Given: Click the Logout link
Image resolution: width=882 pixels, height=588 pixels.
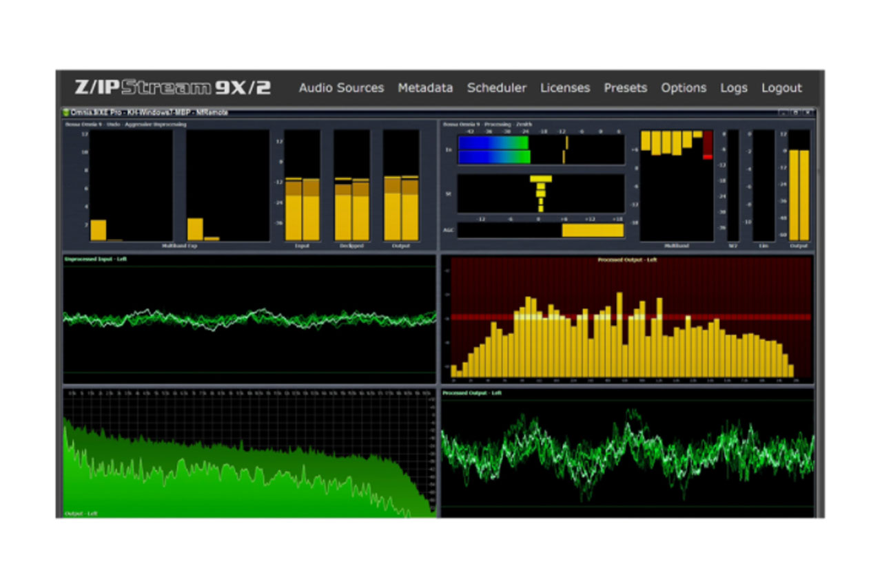Looking at the screenshot, I should [781, 88].
